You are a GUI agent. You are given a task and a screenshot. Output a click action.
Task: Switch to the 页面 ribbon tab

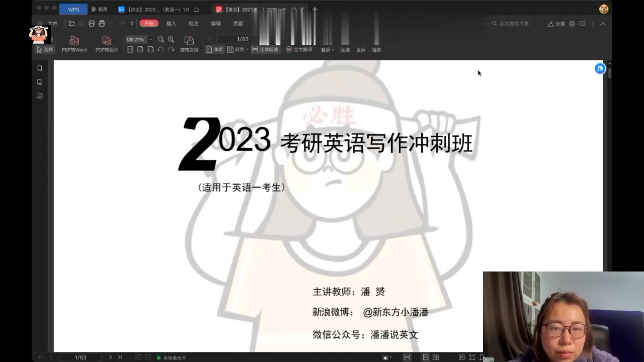point(238,24)
